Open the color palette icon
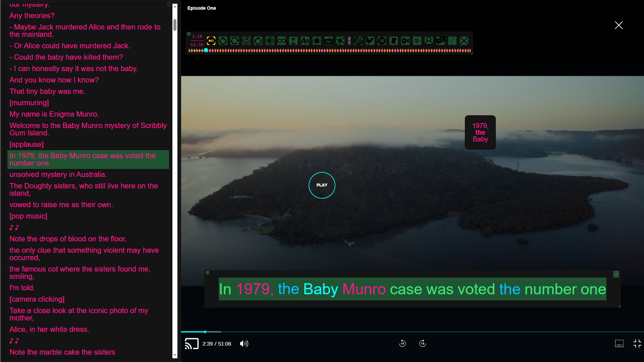Screen dimensions: 644x362 pos(358,41)
